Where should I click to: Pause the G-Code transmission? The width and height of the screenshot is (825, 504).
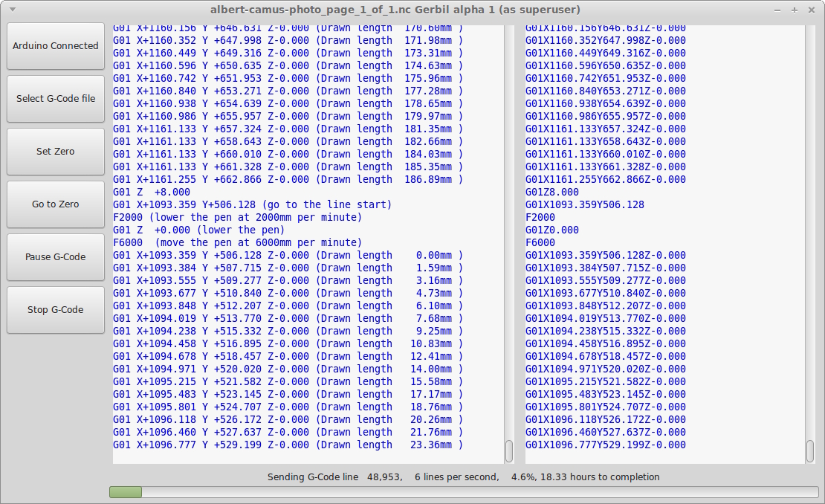[x=56, y=257]
